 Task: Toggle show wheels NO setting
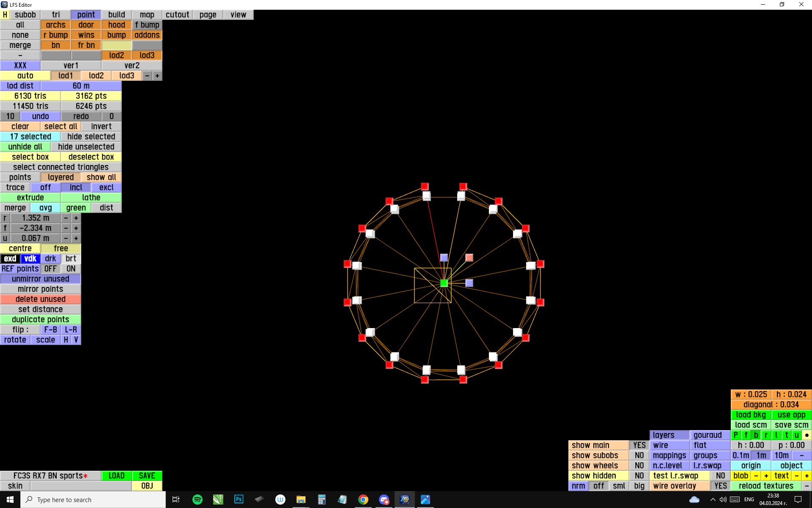coord(639,466)
